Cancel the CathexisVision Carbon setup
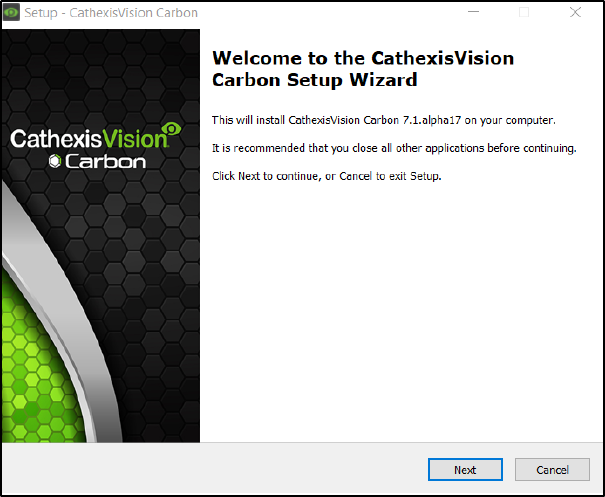 click(552, 470)
